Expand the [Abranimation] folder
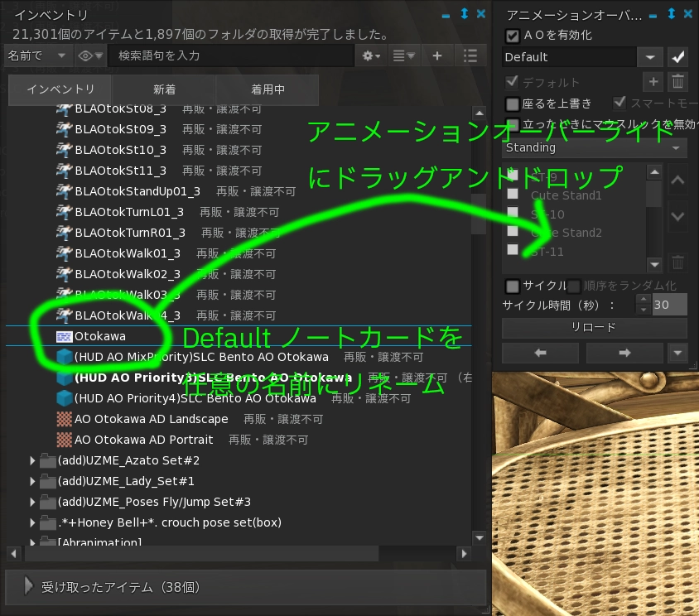 point(32,542)
